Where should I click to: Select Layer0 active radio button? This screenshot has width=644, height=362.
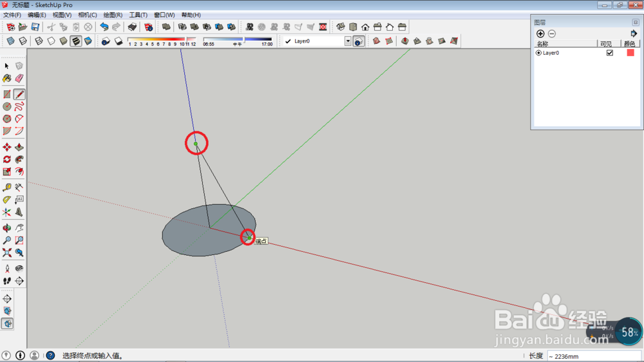(x=538, y=53)
